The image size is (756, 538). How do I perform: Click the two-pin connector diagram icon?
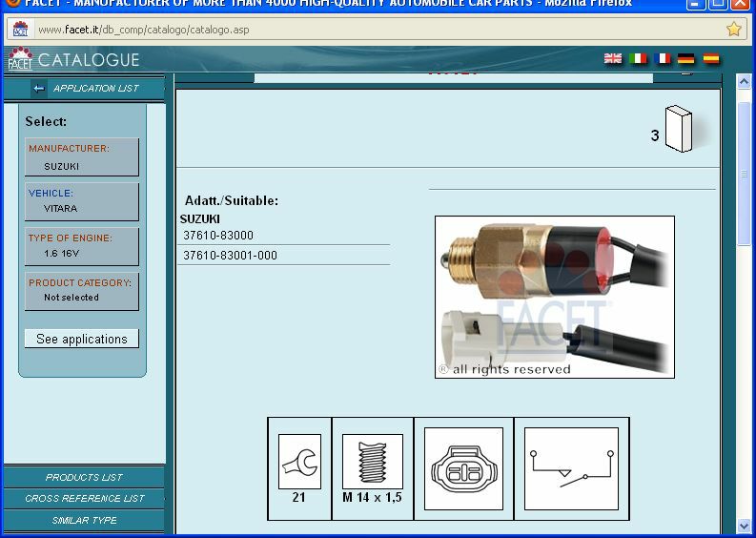(x=463, y=468)
